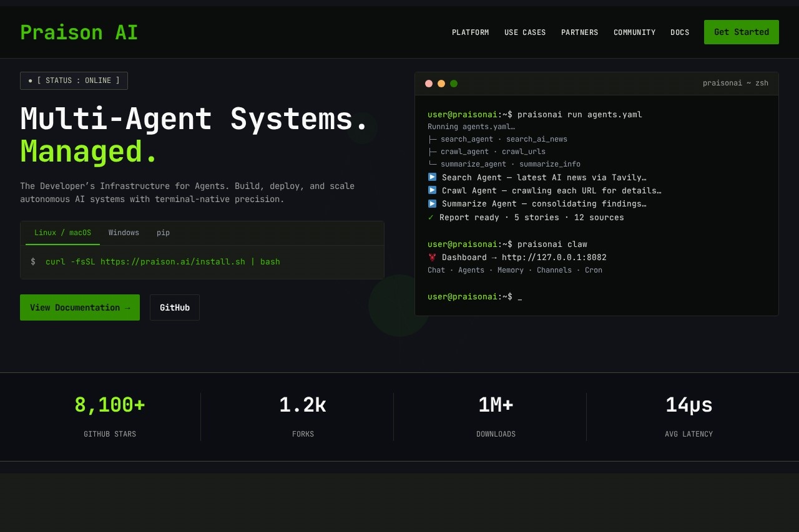Click the 'praisonai ~ zsh' terminal title
Viewport: 799px width, 532px height.
(735, 83)
